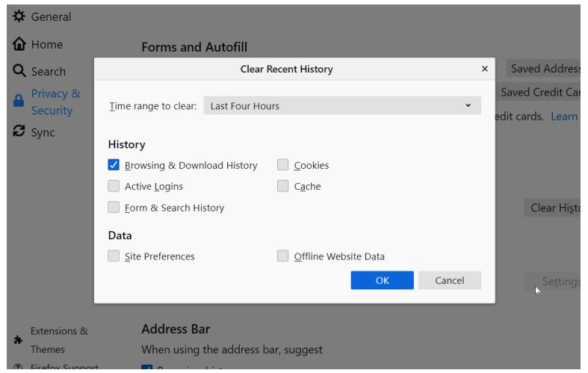Toggle the Site Preferences checkbox

click(x=114, y=256)
